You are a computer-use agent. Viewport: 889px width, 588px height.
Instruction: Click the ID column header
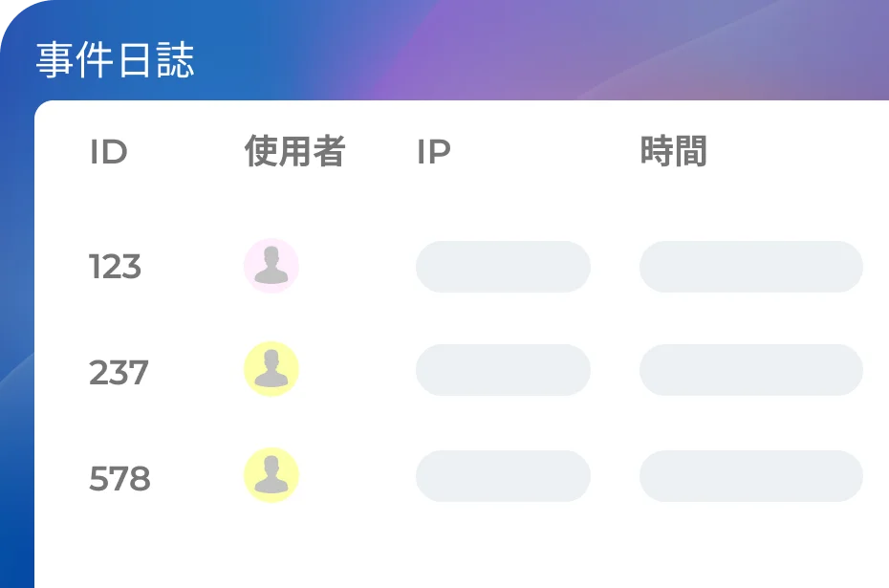coord(108,152)
